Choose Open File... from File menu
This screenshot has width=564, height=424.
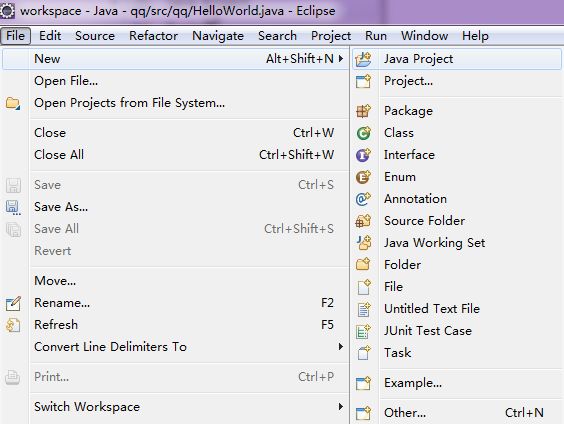[x=176, y=81]
